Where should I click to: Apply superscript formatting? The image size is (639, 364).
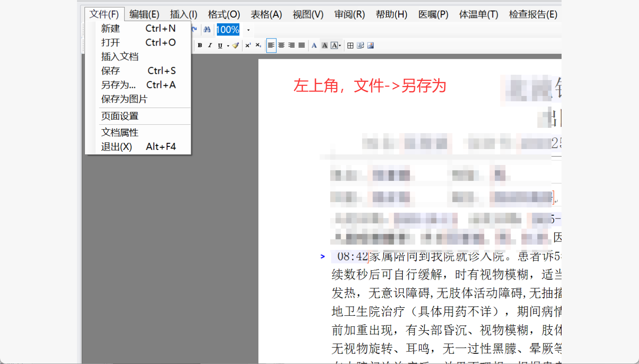pos(248,46)
